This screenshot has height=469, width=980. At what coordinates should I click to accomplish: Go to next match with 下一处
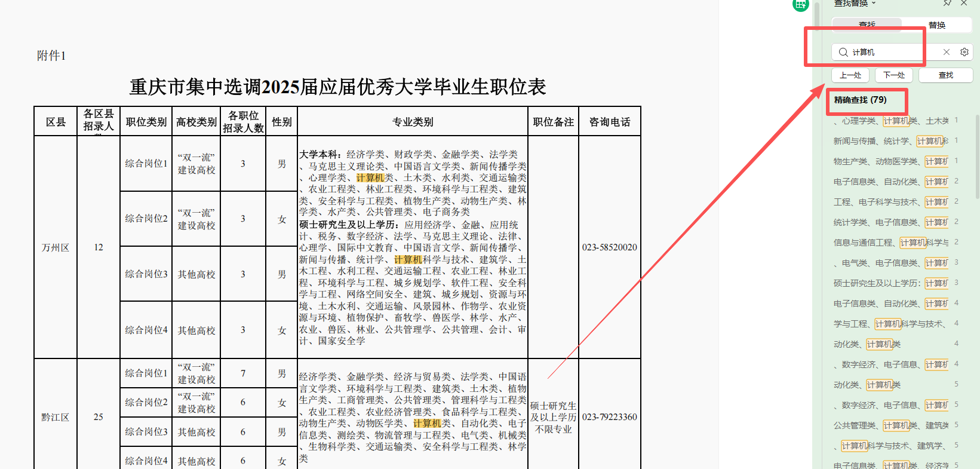point(894,75)
